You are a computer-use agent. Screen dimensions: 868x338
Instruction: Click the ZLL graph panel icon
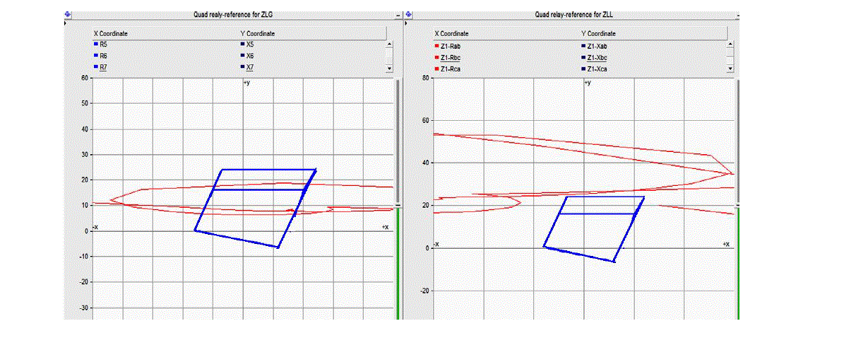click(409, 14)
